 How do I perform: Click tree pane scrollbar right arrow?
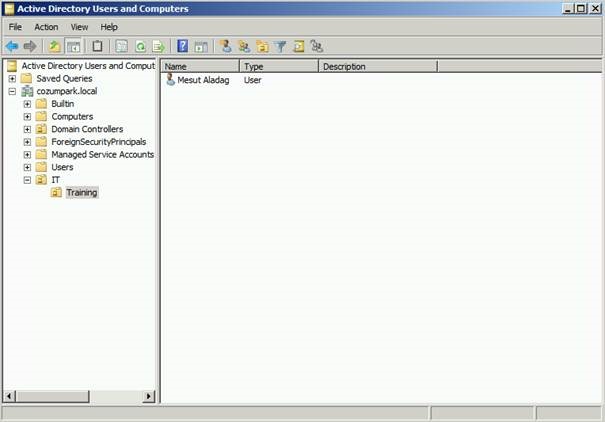coord(149,396)
